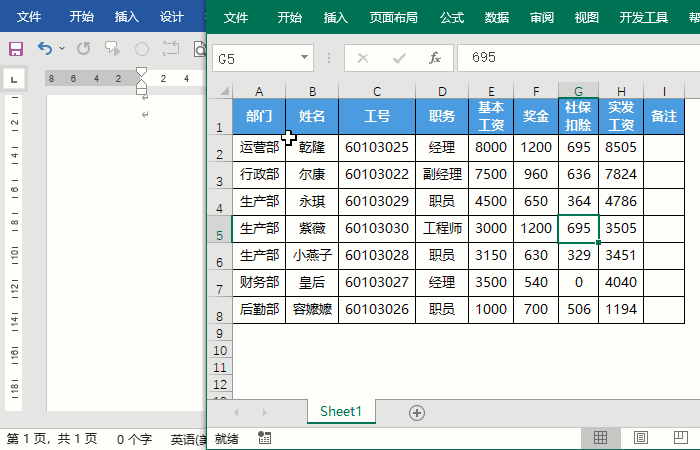Switch to Excel 公式 tab
Viewport: 700px width, 450px height.
[452, 18]
